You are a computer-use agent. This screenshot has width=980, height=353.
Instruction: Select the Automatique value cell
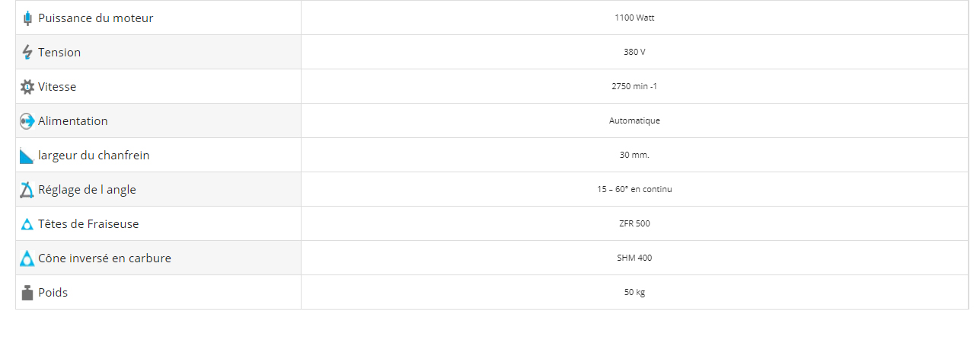coord(634,120)
